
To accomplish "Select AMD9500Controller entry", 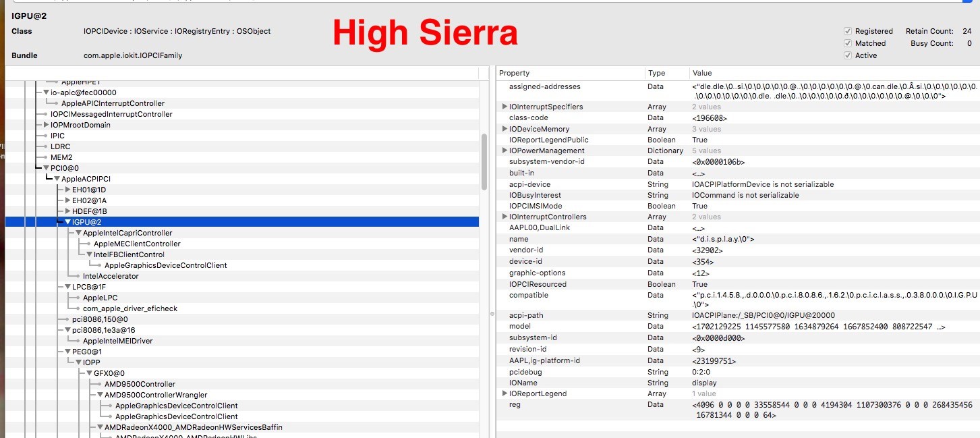I will (x=140, y=384).
